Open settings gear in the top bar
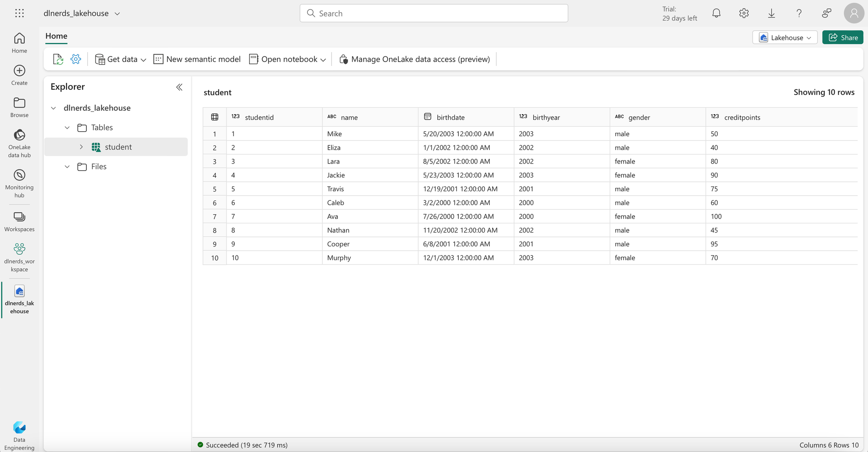Image resolution: width=868 pixels, height=452 pixels. [x=744, y=13]
